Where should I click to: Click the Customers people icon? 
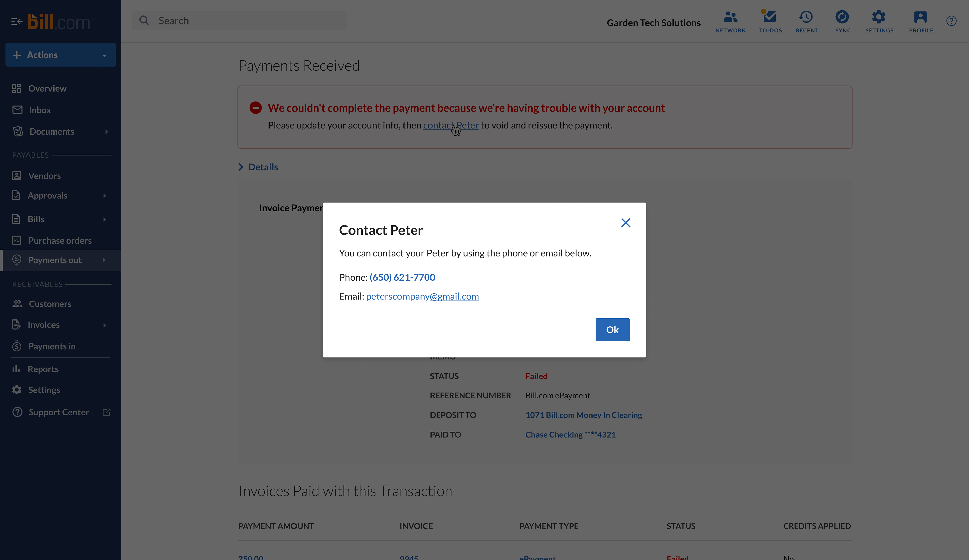[17, 303]
